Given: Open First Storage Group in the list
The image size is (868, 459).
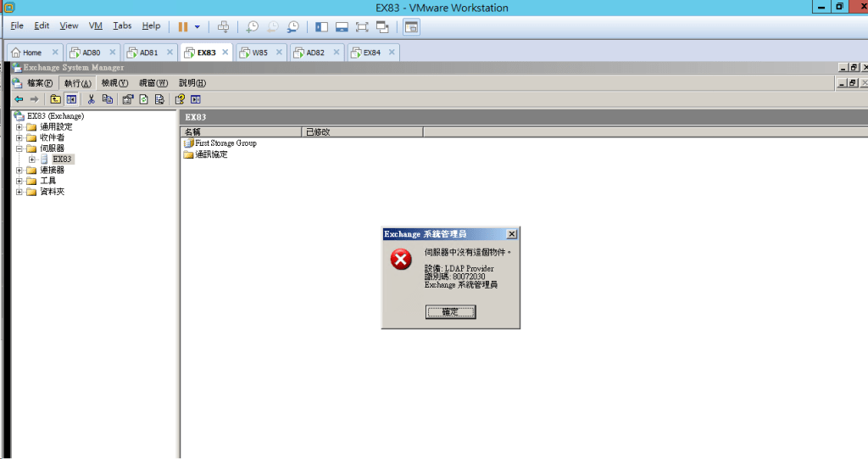Looking at the screenshot, I should 225,143.
